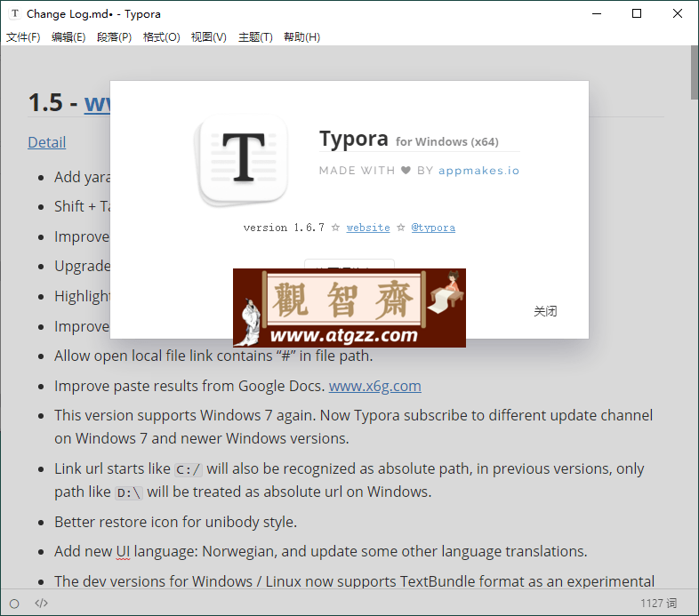
Task: Click the Typora icon in the title bar
Action: tap(15, 14)
